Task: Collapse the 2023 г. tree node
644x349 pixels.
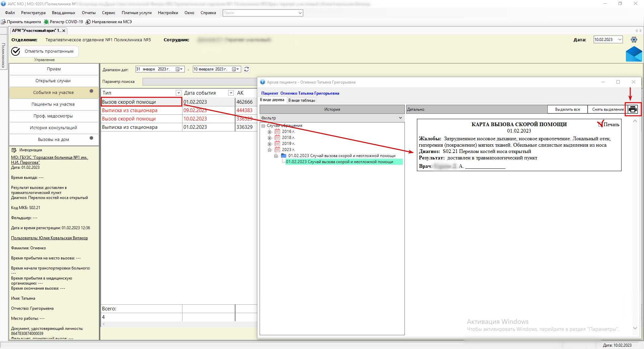Action: pyautogui.click(x=269, y=150)
